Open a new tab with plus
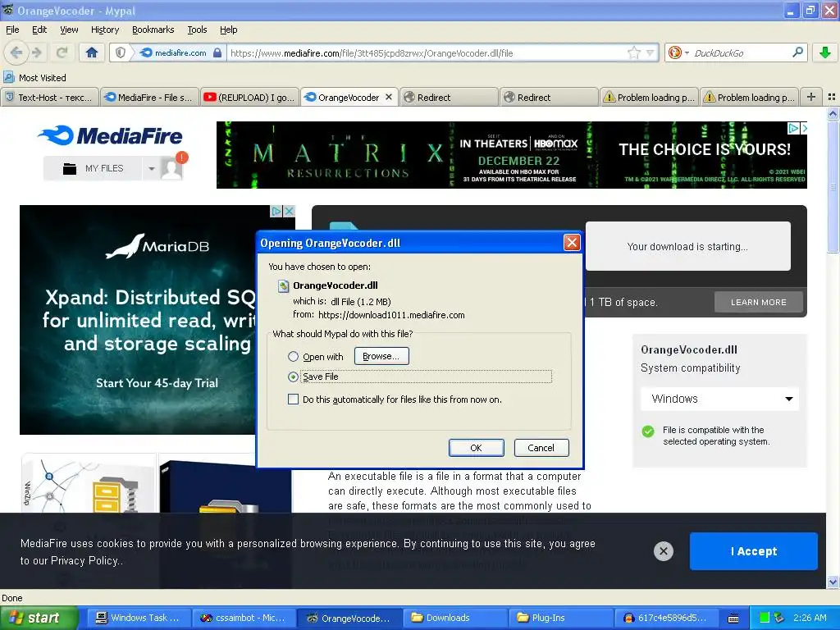Viewport: 840px width, 630px height. (x=811, y=97)
